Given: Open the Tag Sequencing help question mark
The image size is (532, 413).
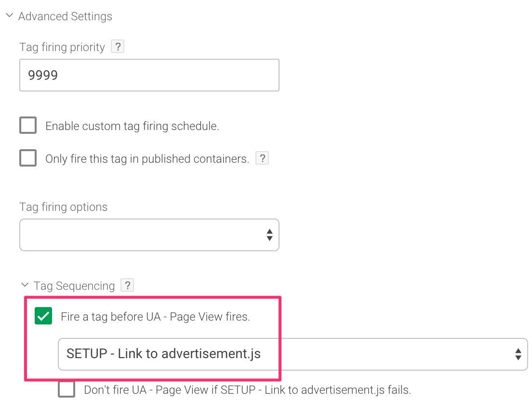Looking at the screenshot, I should pos(127,285).
